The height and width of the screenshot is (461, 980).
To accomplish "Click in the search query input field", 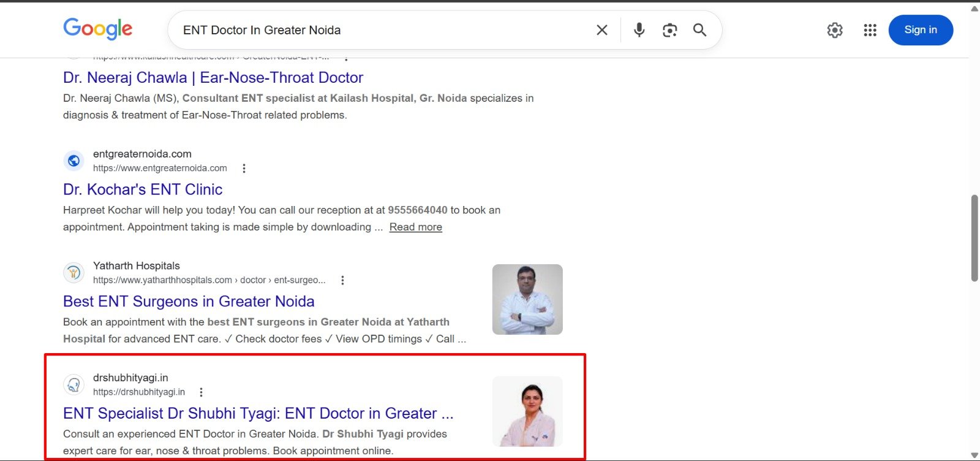I will point(380,30).
